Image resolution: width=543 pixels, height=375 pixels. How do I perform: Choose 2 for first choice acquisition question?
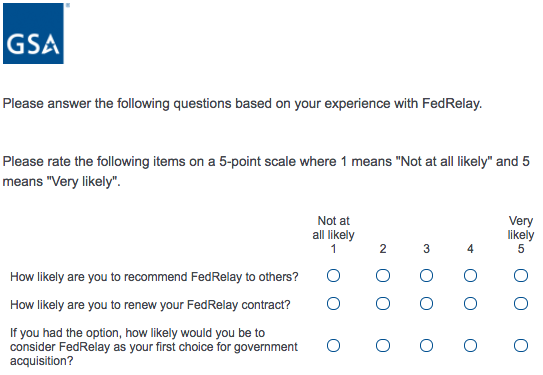point(383,346)
